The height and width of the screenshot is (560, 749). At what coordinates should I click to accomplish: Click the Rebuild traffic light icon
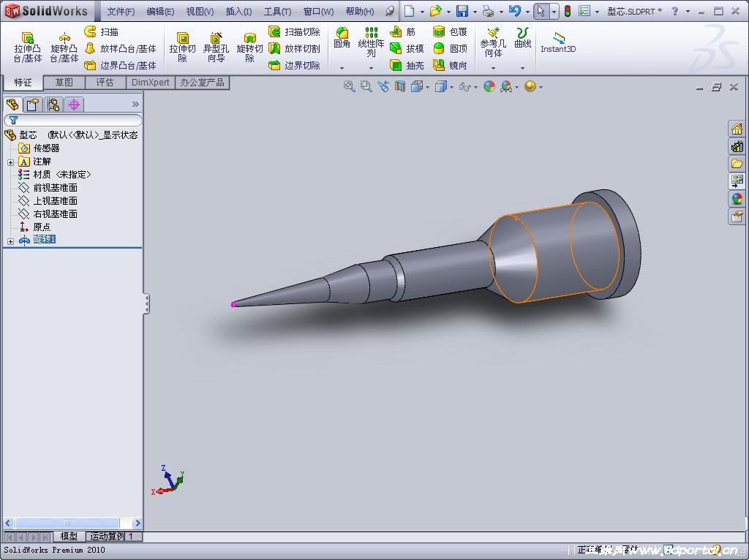tap(568, 11)
